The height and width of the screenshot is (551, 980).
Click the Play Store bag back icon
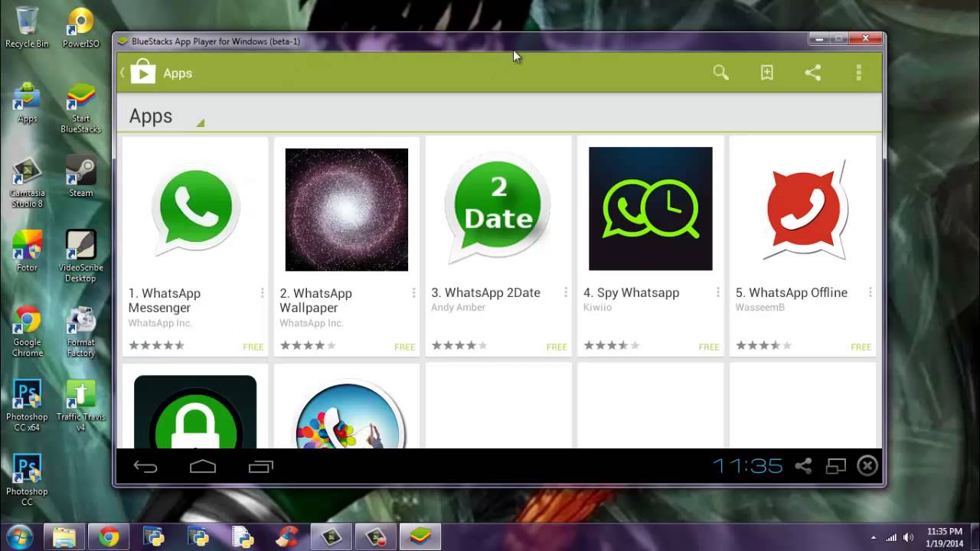[x=142, y=73]
